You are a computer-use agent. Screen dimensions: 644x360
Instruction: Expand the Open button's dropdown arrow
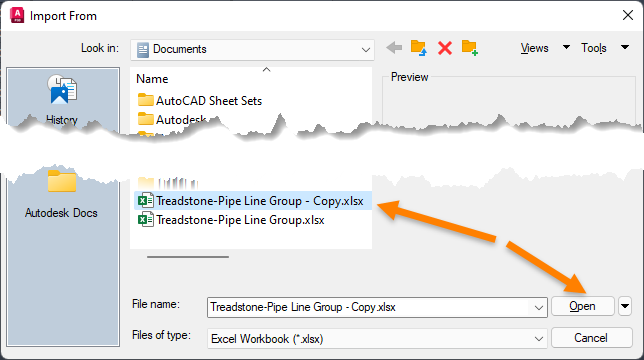[625, 306]
